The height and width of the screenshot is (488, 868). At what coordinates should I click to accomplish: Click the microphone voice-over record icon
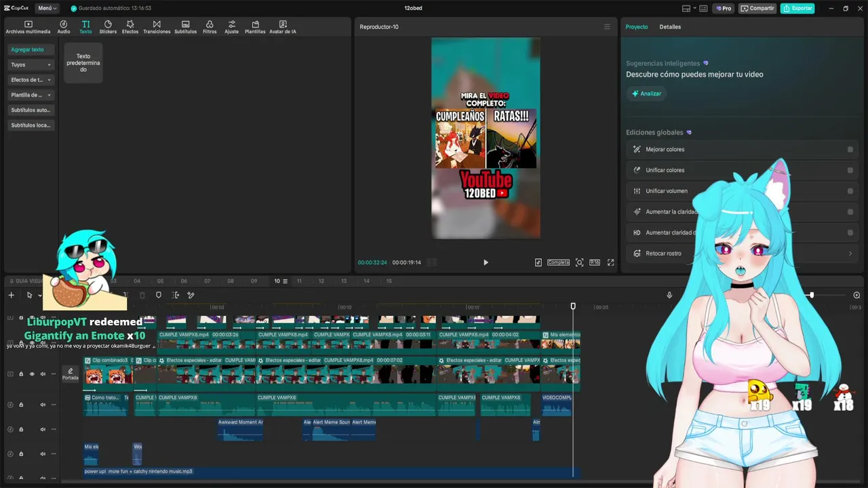(x=669, y=295)
